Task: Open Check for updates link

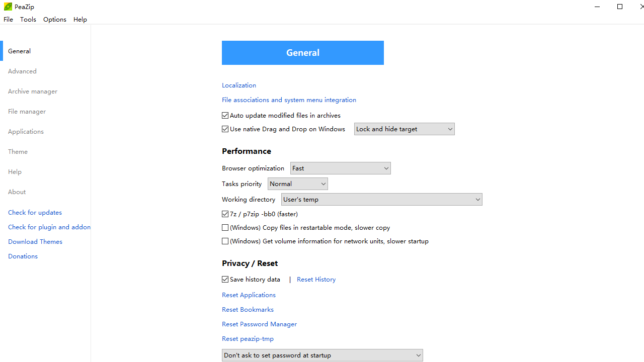Action: click(35, 213)
